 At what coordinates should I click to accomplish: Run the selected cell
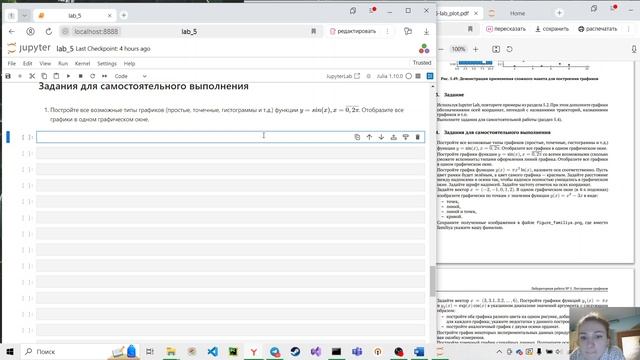point(68,76)
